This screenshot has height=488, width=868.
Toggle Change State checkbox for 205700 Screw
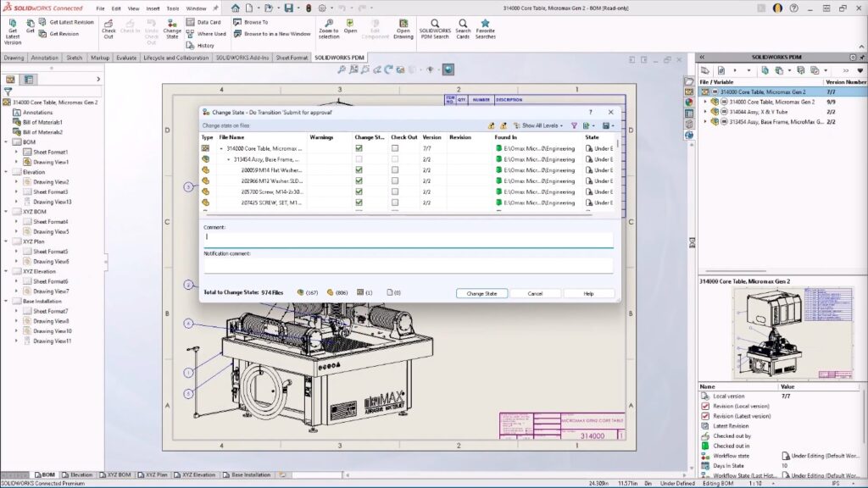[x=359, y=192]
